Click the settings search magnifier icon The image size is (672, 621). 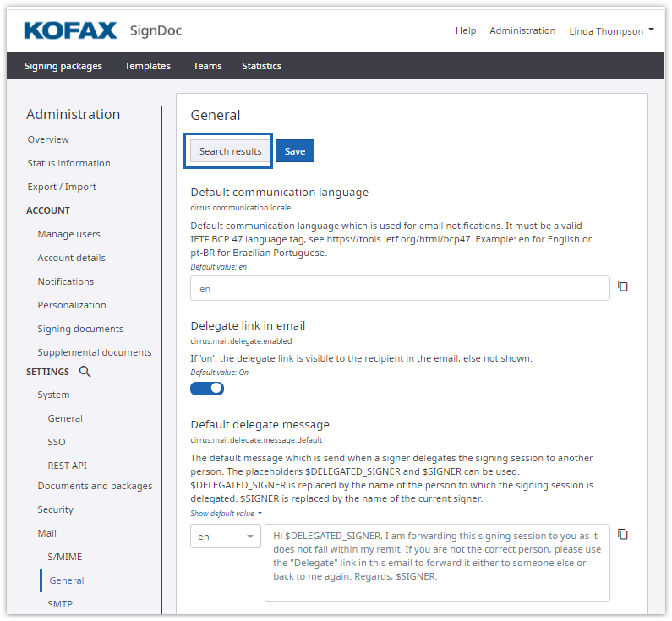[85, 372]
